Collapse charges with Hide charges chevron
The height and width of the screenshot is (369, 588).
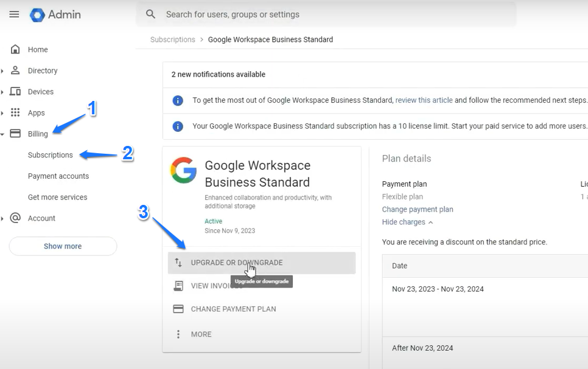[430, 222]
